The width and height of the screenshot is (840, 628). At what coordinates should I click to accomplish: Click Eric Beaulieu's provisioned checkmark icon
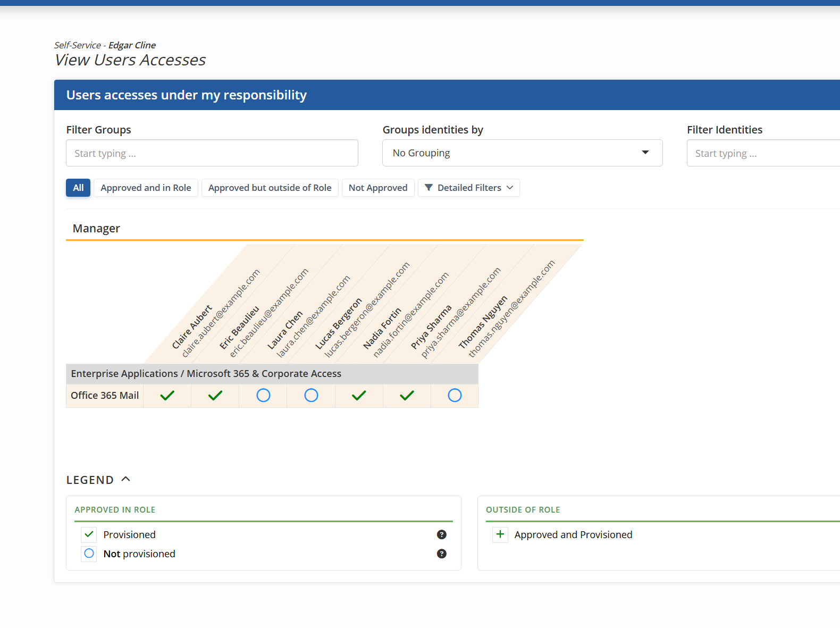coord(215,396)
